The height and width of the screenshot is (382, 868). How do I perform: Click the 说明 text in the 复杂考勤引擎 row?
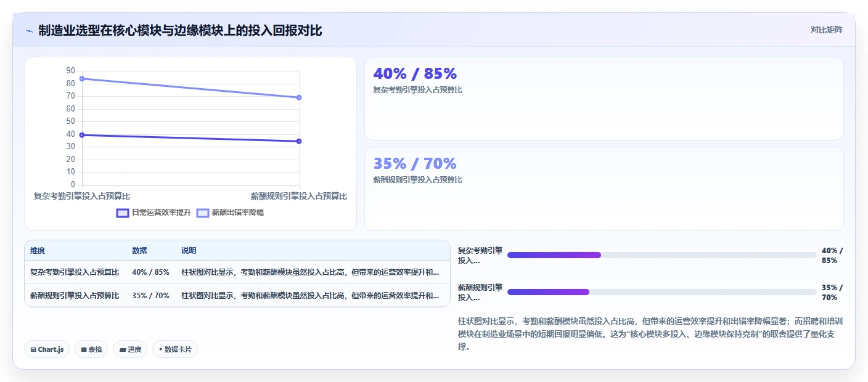point(310,272)
